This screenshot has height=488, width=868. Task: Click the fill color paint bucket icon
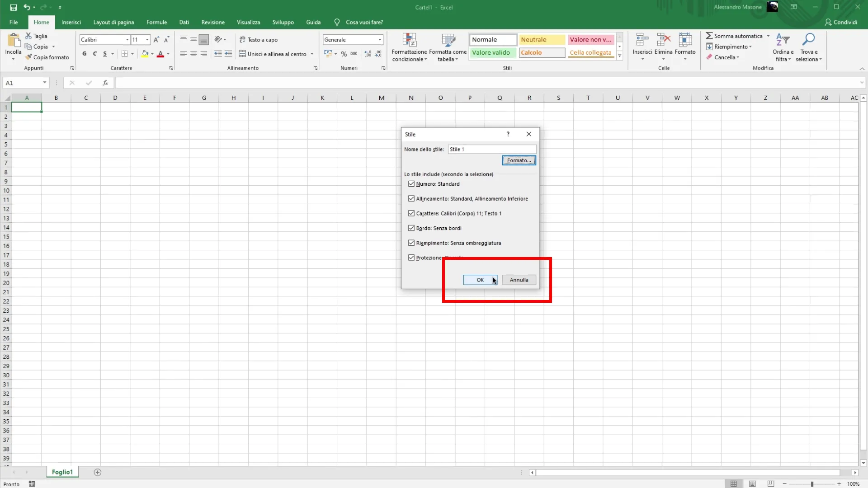click(x=145, y=54)
